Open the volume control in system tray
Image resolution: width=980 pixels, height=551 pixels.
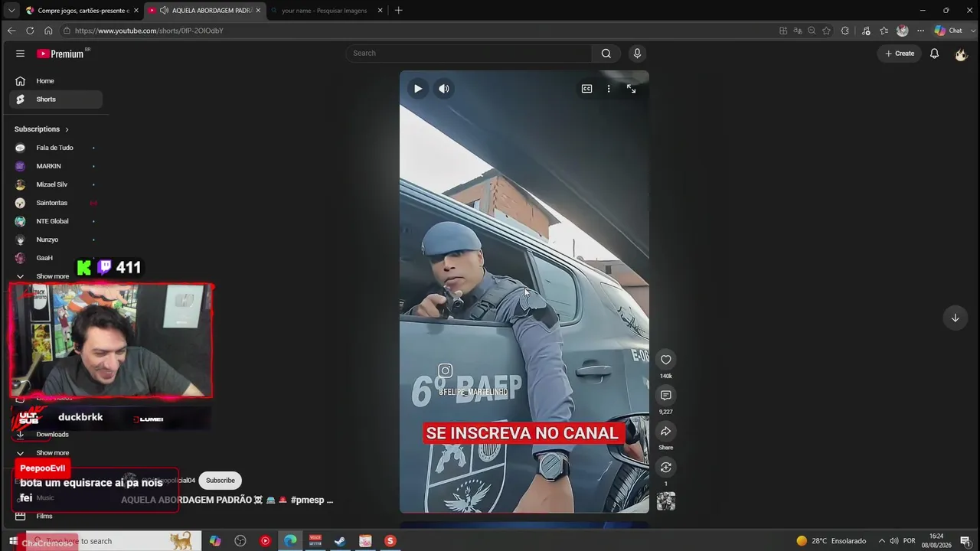(x=893, y=541)
